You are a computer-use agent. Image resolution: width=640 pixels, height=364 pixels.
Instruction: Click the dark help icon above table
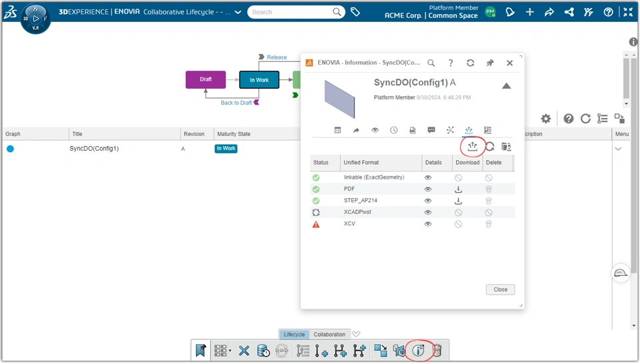click(568, 119)
